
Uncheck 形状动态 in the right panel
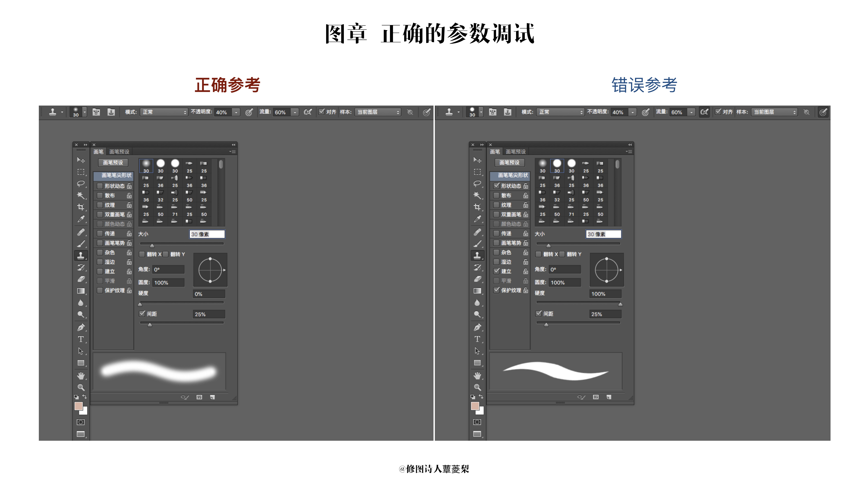point(496,186)
